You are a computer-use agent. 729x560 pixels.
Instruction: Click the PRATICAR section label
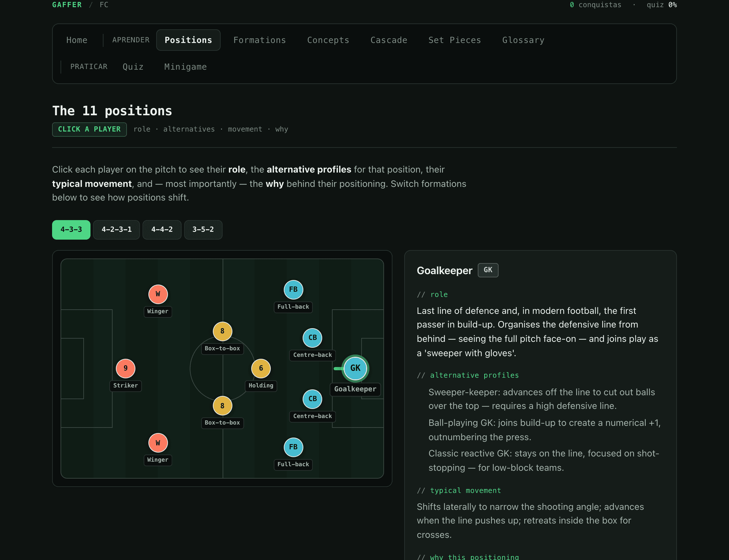tap(89, 67)
